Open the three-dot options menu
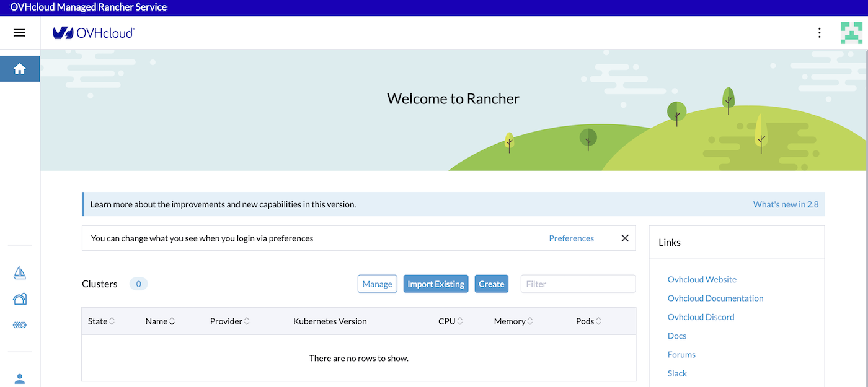868x387 pixels. pyautogui.click(x=819, y=33)
